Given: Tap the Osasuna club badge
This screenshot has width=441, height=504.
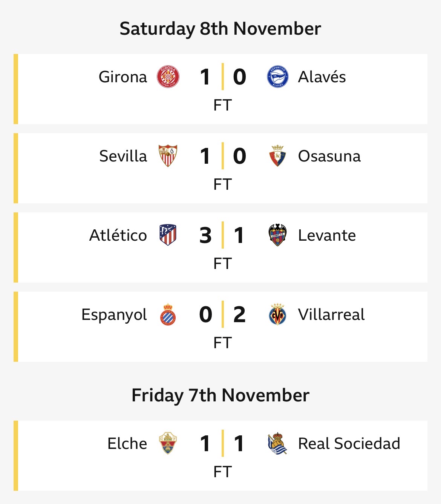Looking at the screenshot, I should (x=278, y=156).
